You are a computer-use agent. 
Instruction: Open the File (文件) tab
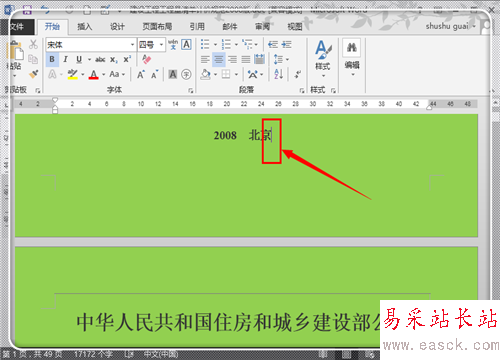[17, 27]
